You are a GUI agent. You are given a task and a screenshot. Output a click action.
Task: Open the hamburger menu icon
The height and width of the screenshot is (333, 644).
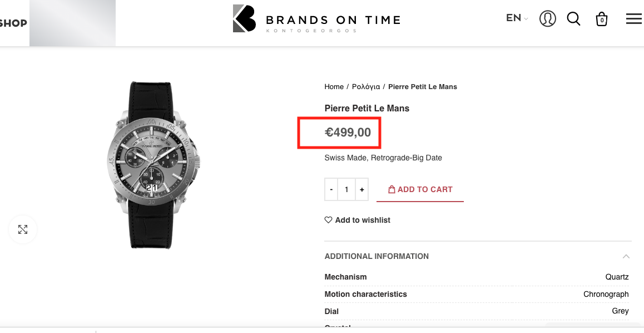click(633, 19)
